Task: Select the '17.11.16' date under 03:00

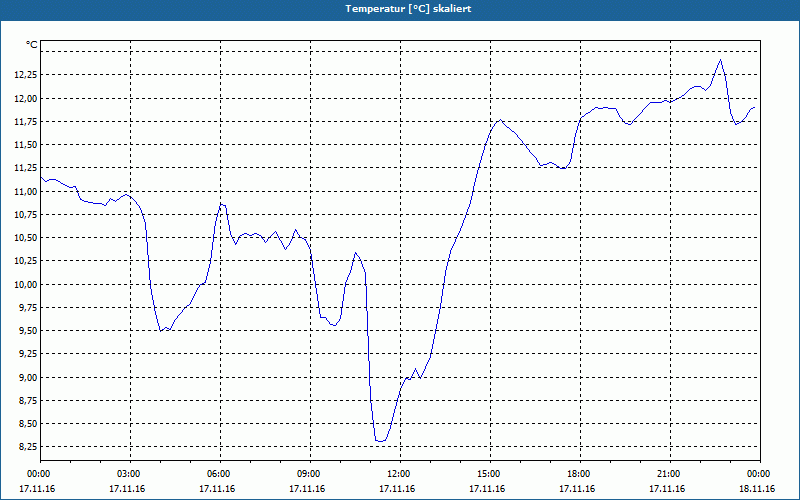Action: coord(127,489)
